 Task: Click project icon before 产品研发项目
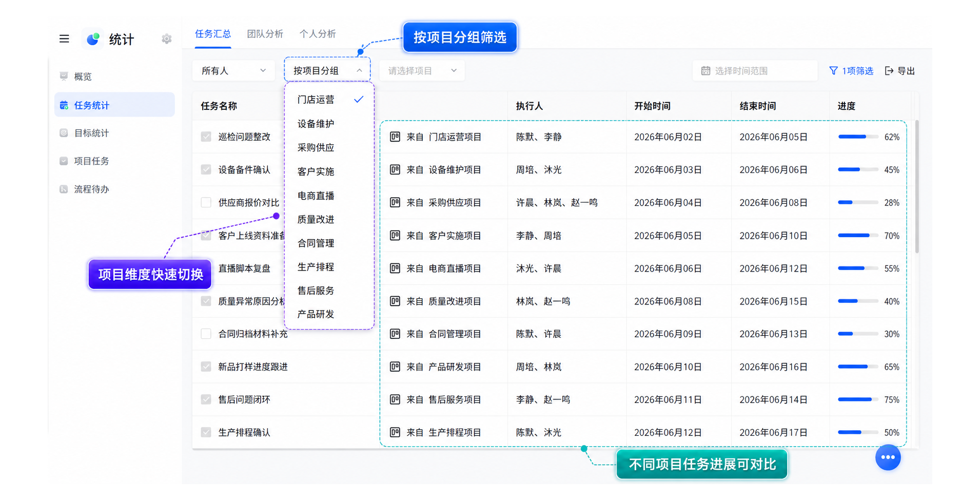point(395,367)
